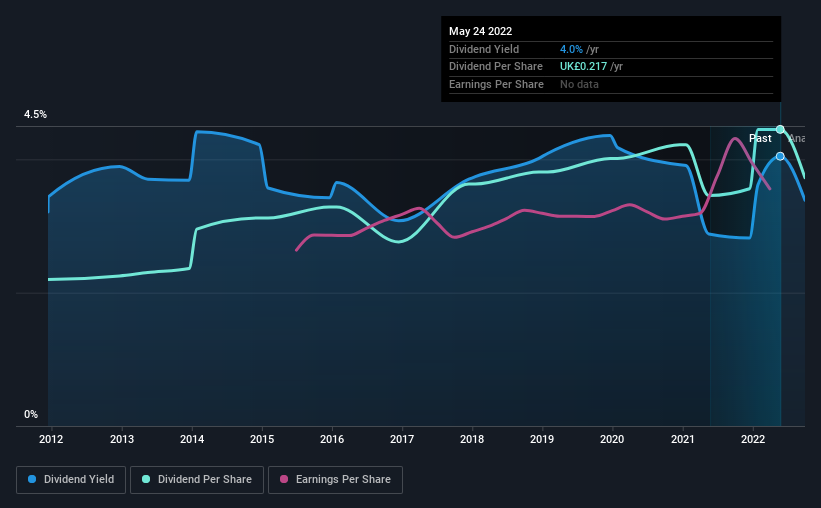Click the May 24 2022 tooltip date
This screenshot has height=508, width=821.
480,31
